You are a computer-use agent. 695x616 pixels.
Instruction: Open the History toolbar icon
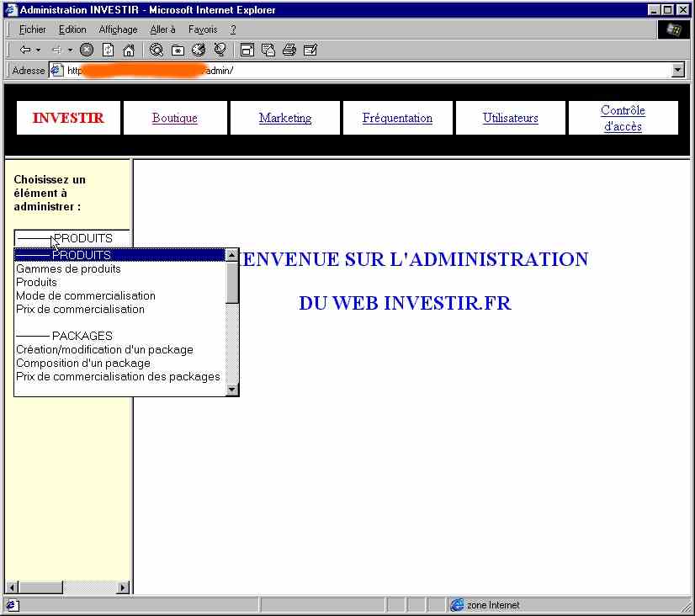(x=199, y=50)
